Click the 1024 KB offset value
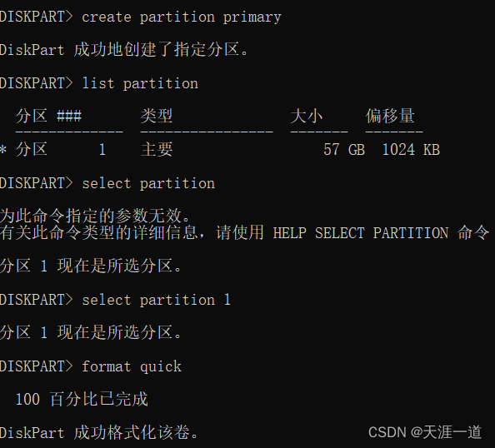Screen dimensions: 495x448 [411, 150]
